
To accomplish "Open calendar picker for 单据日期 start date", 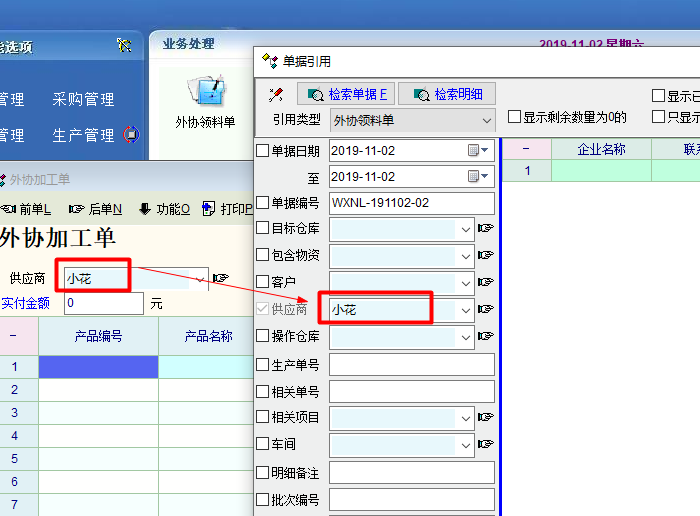I will coord(474,151).
